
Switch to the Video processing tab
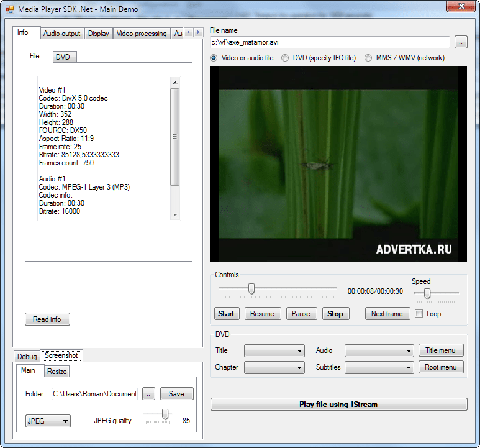142,34
